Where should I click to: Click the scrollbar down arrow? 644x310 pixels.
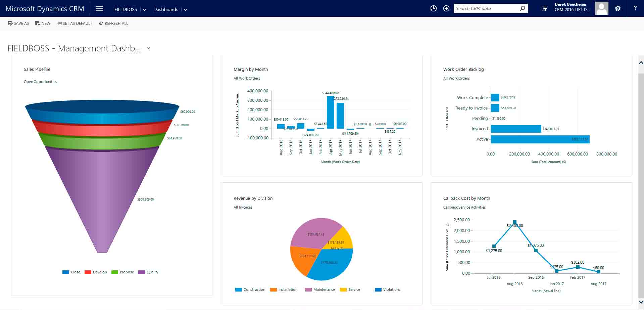(x=641, y=302)
